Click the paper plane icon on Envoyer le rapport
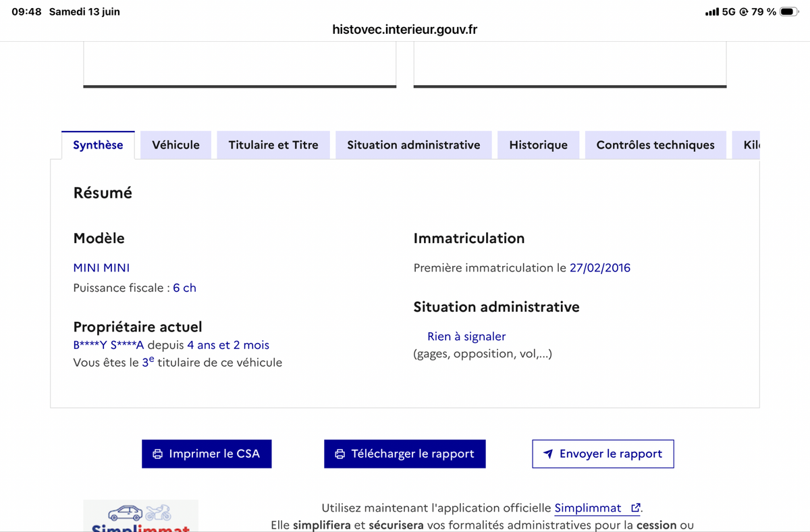Viewport: 810px width, 532px height. point(548,454)
